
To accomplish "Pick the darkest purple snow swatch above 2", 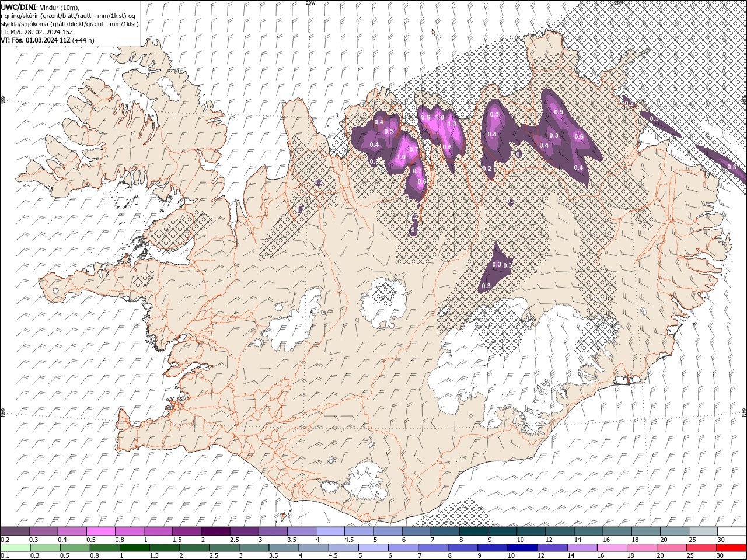I will 215,531.
